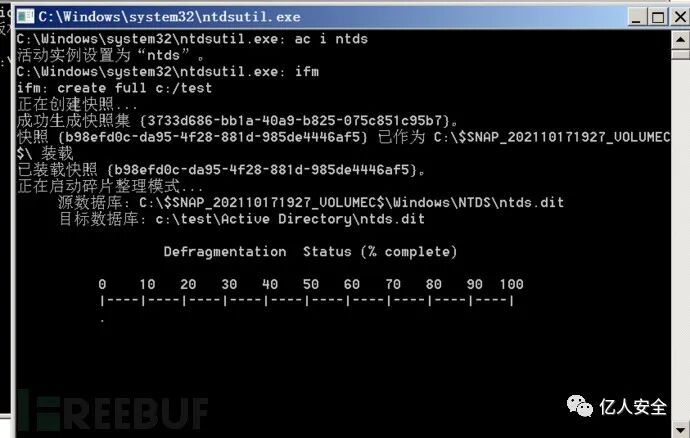
Task: Click the "ifm: create full c:/test" line
Action: coord(114,88)
